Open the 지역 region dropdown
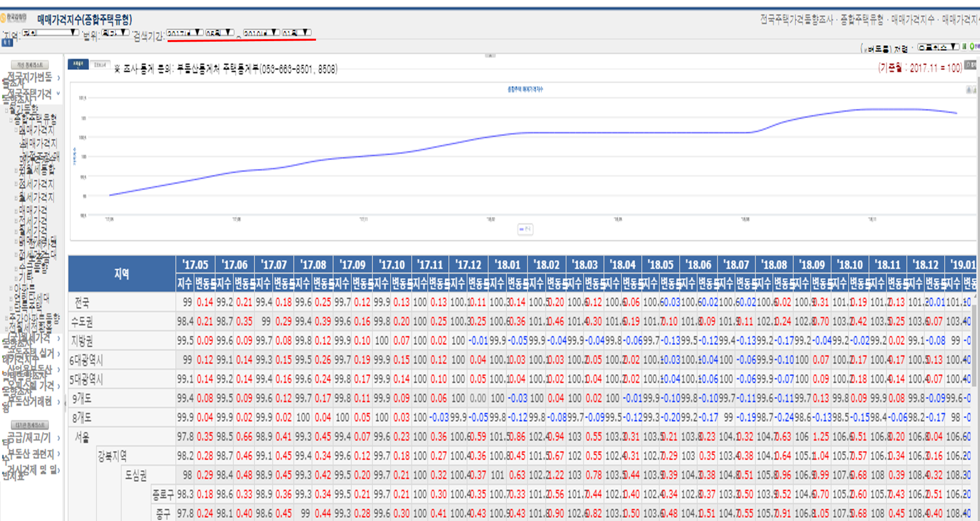The width and height of the screenshot is (980, 521). [x=50, y=33]
